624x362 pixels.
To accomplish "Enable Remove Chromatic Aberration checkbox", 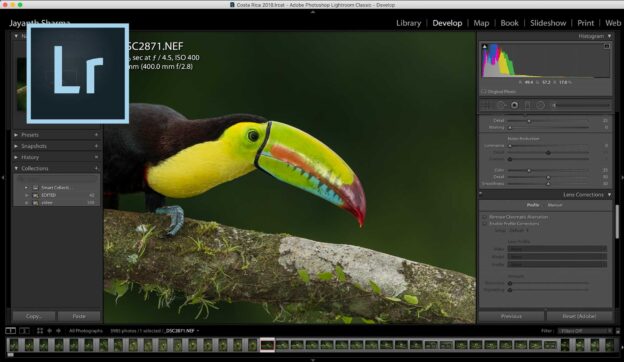I will (484, 217).
